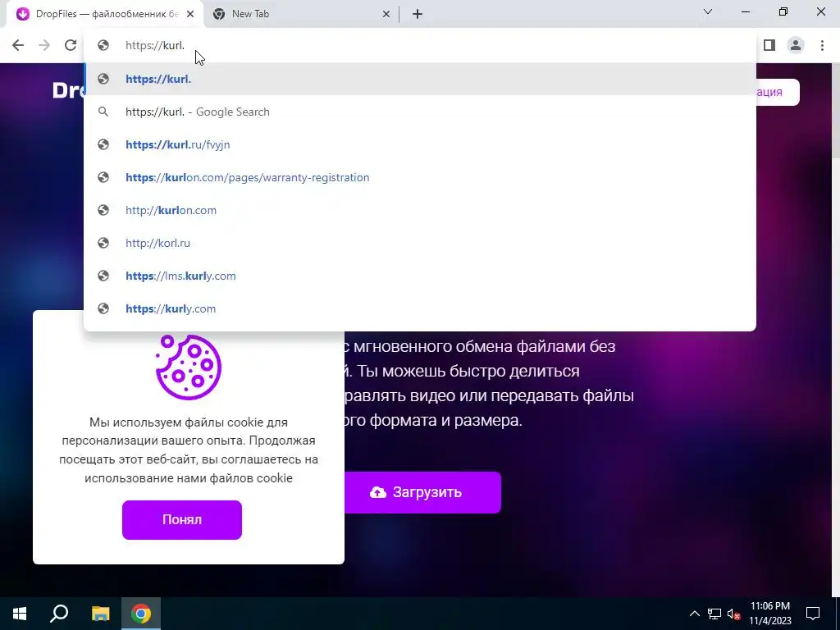
Task: Open the Windows Start menu
Action: click(x=20, y=614)
